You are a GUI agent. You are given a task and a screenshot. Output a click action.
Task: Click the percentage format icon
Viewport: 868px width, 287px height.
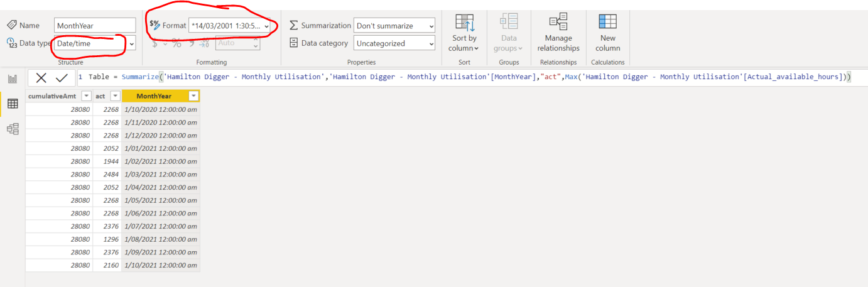177,43
